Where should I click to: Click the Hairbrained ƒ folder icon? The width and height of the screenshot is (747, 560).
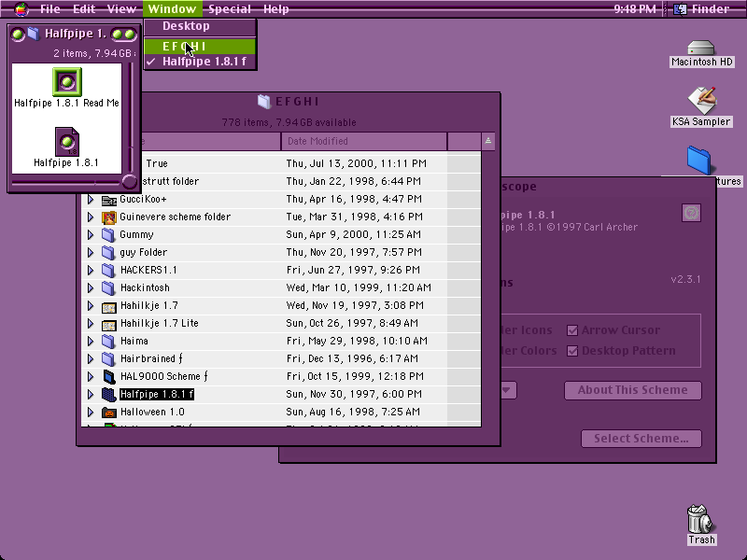point(108,358)
